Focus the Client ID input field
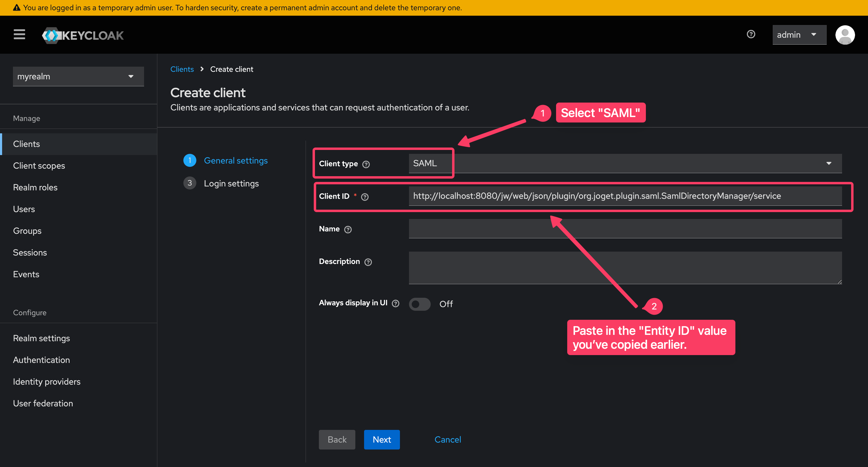Viewport: 868px width, 467px height. pos(625,196)
